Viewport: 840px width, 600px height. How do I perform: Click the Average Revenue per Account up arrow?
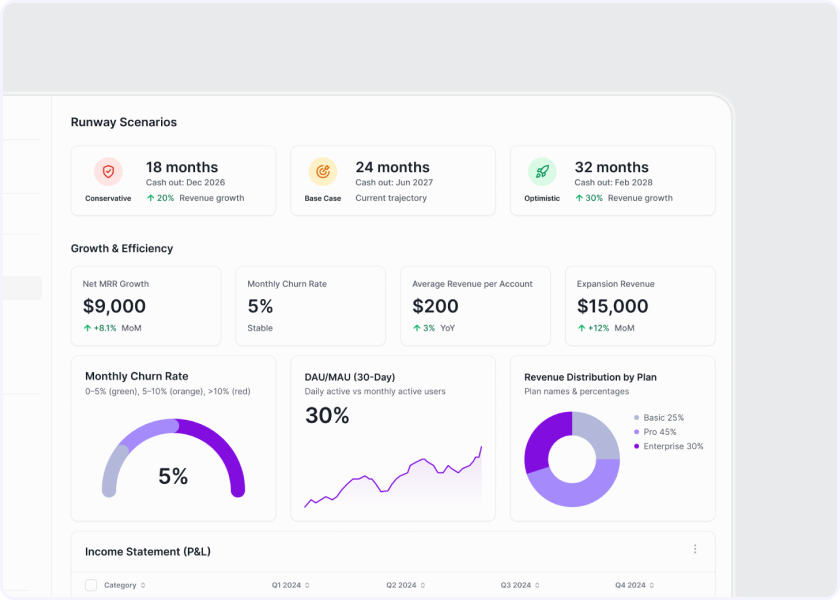pyautogui.click(x=416, y=328)
